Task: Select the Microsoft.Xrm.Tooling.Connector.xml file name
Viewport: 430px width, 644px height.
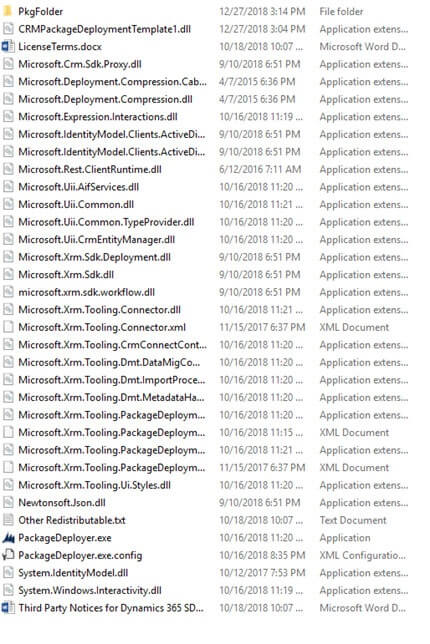Action: point(102,327)
